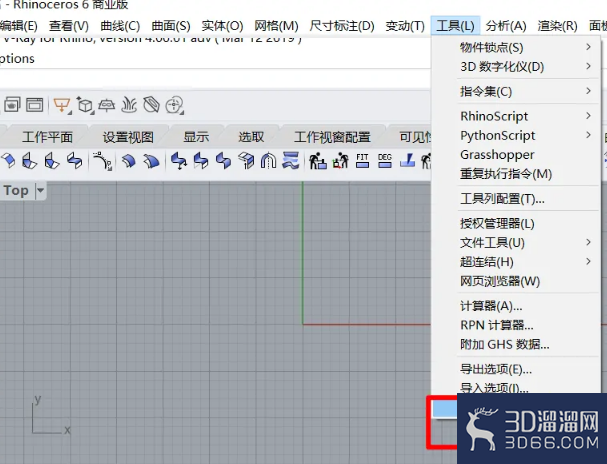
Task: Switch to the 设置视图 toolbar tab
Action: pyautogui.click(x=128, y=137)
